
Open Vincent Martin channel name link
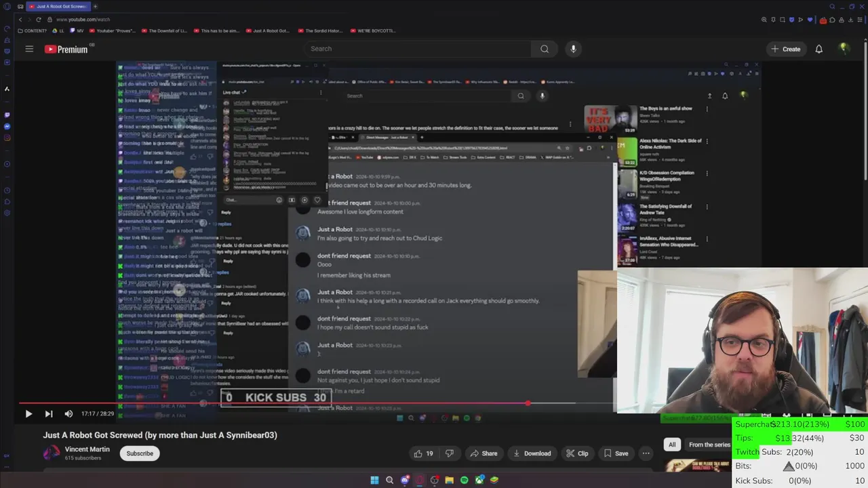coord(87,449)
